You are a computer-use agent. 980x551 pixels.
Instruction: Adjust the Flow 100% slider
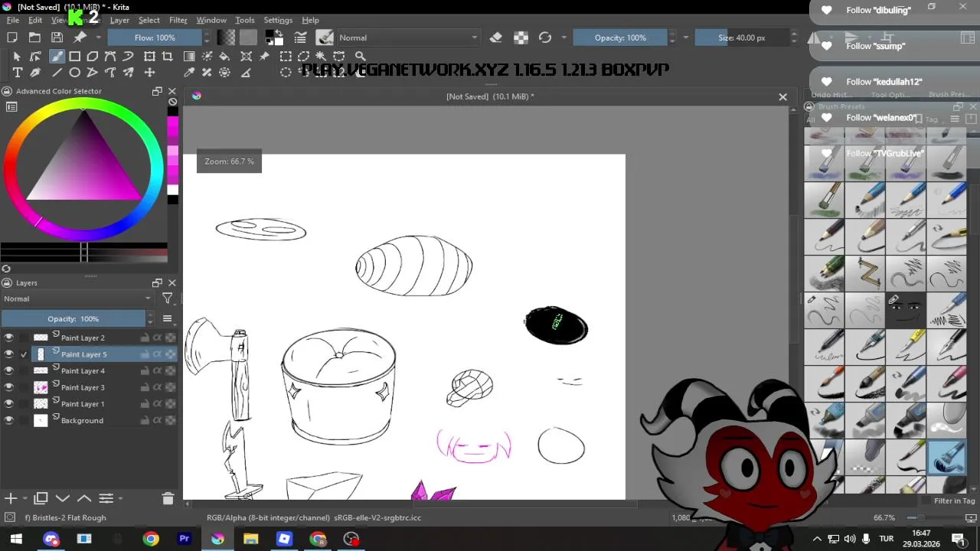click(155, 37)
